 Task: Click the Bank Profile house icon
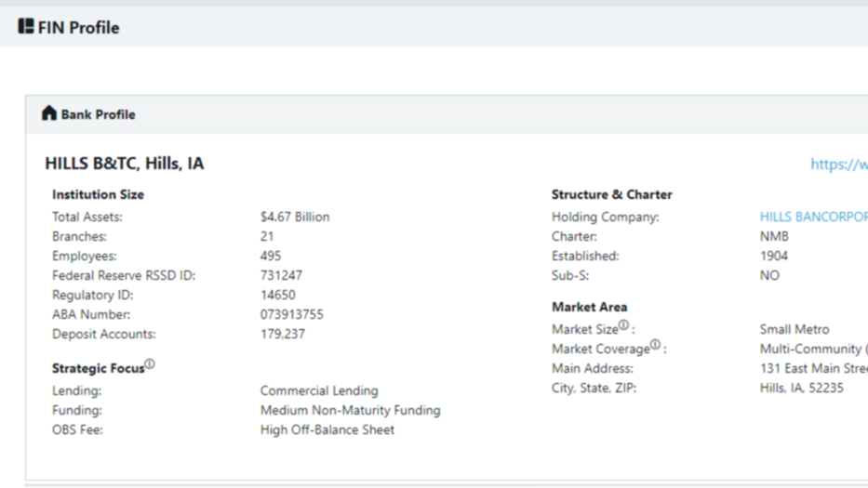click(49, 112)
